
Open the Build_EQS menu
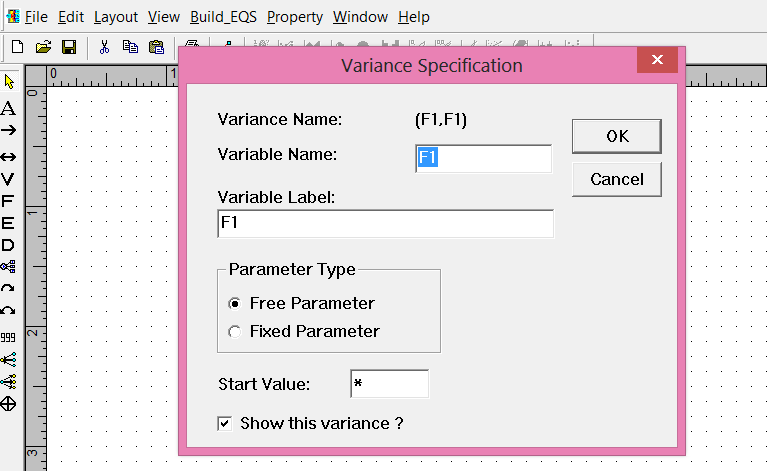(223, 17)
